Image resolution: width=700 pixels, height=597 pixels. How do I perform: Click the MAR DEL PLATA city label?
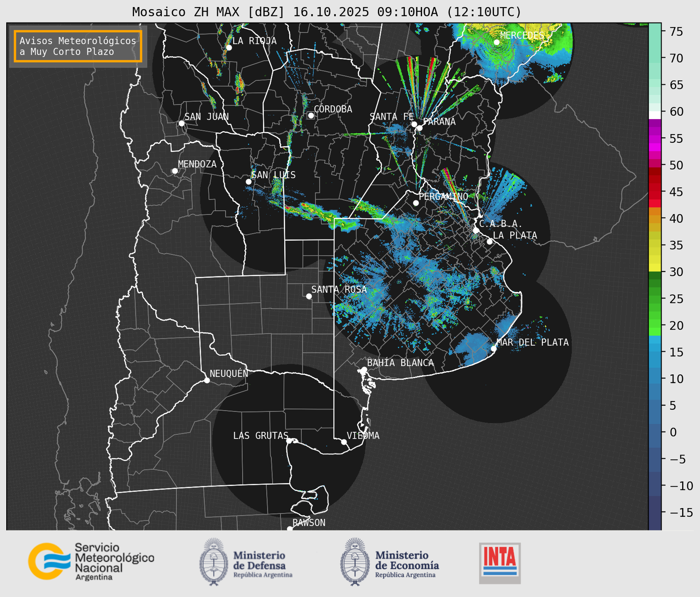click(532, 342)
